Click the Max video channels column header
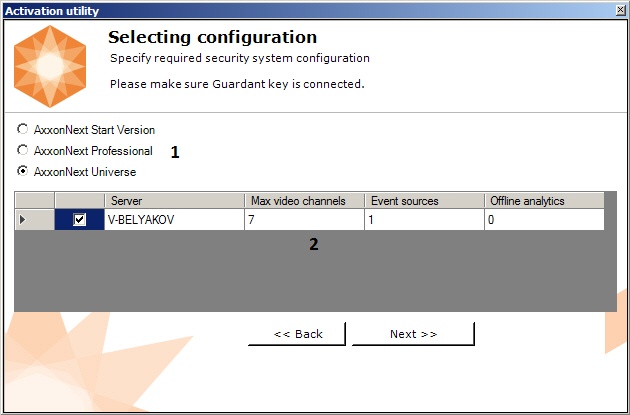Screen dimensions: 630x415 (x=305, y=200)
